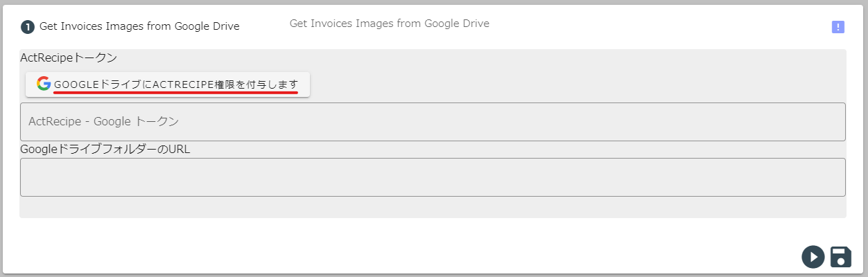Execute the recipe via the round play button

coord(813,257)
